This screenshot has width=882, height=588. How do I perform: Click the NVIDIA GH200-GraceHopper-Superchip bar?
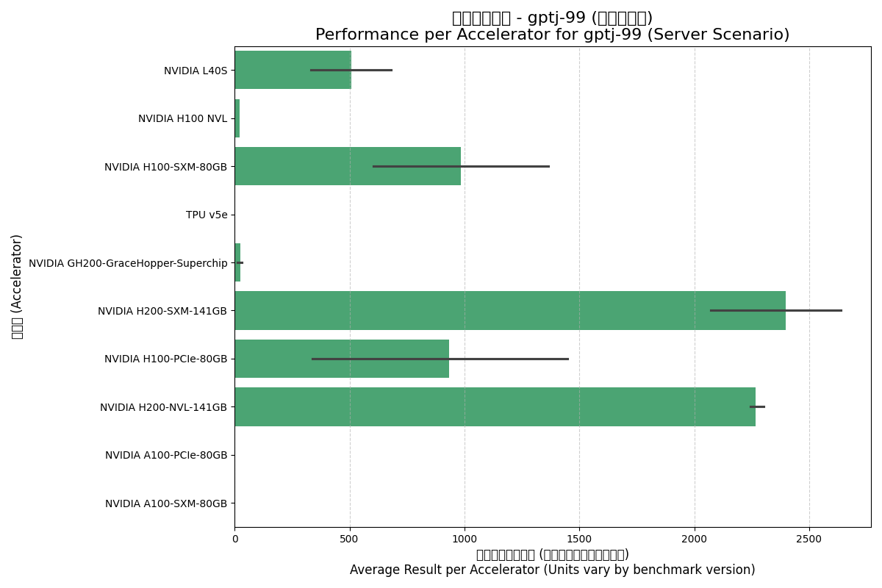click(x=237, y=261)
